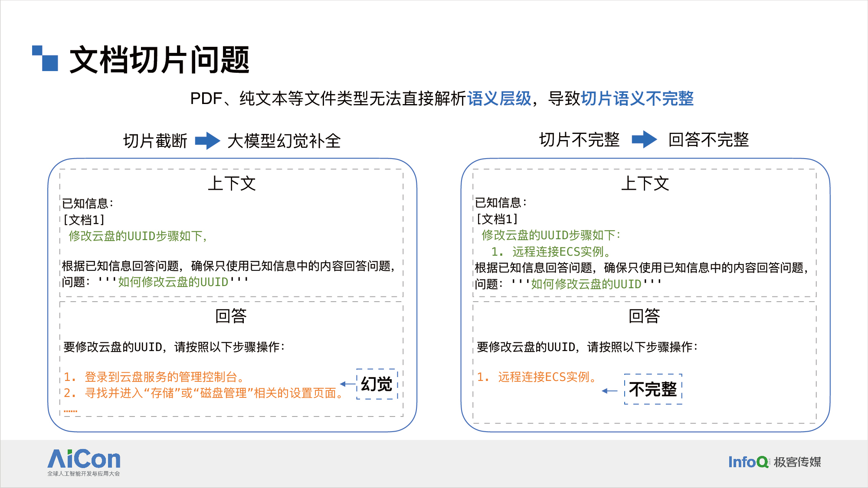Click the heading 切片不完整
This screenshot has height=488, width=868.
coord(579,140)
